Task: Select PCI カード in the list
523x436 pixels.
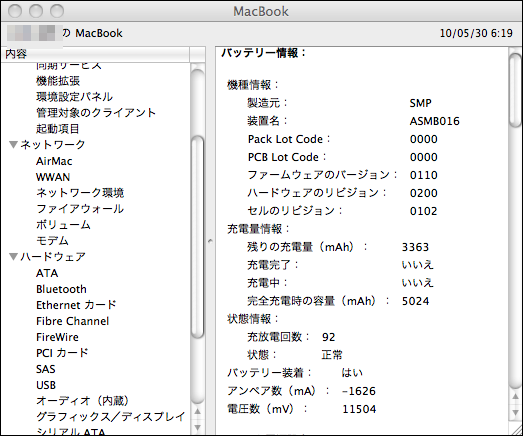Action: (x=62, y=353)
